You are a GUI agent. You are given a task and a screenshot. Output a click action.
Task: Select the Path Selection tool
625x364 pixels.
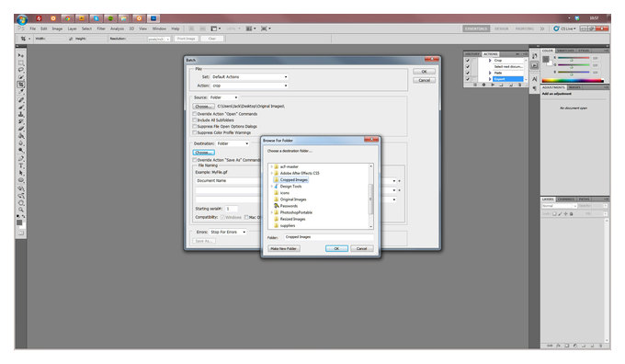pyautogui.click(x=21, y=173)
